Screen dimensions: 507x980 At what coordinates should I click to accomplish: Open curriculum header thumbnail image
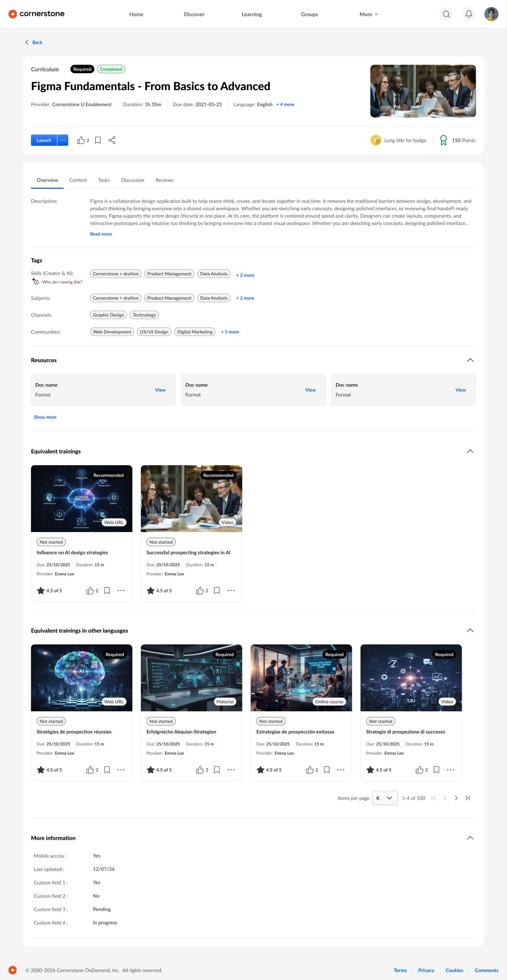click(x=423, y=91)
